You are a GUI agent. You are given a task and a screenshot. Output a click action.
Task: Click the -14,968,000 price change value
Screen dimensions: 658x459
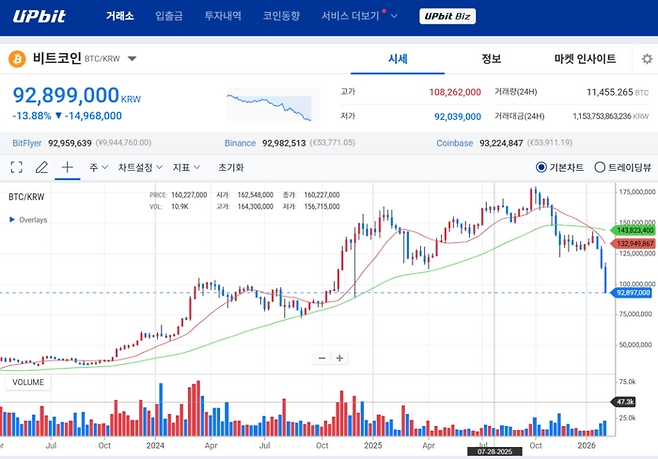pyautogui.click(x=93, y=116)
